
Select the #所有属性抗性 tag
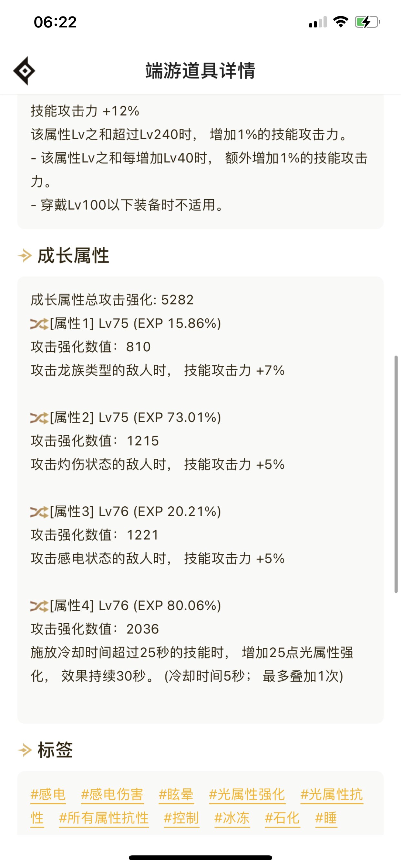(104, 818)
